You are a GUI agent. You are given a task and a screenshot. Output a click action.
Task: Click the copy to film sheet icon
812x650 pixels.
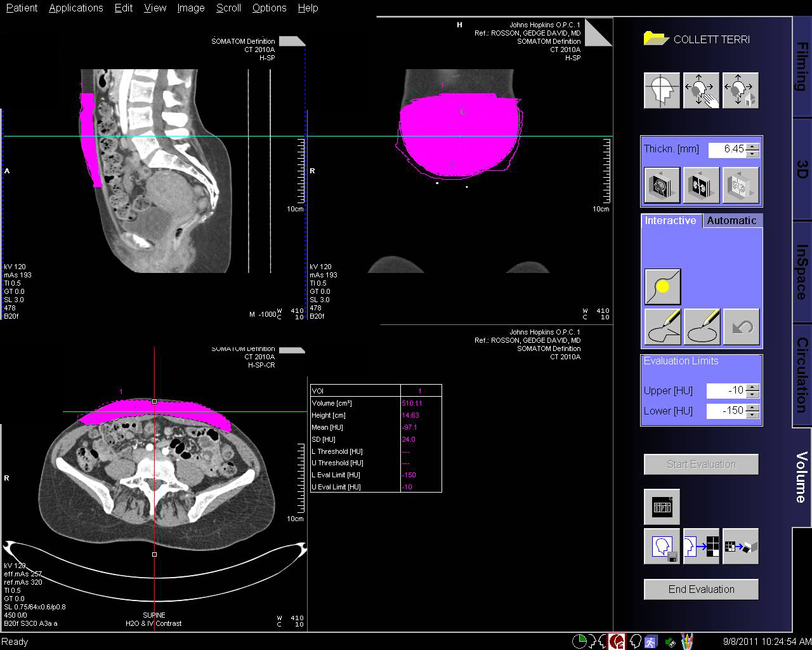pos(701,546)
